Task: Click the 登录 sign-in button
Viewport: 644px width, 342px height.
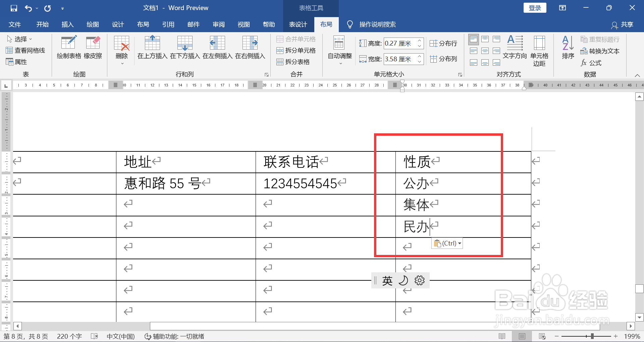Action: tap(535, 7)
